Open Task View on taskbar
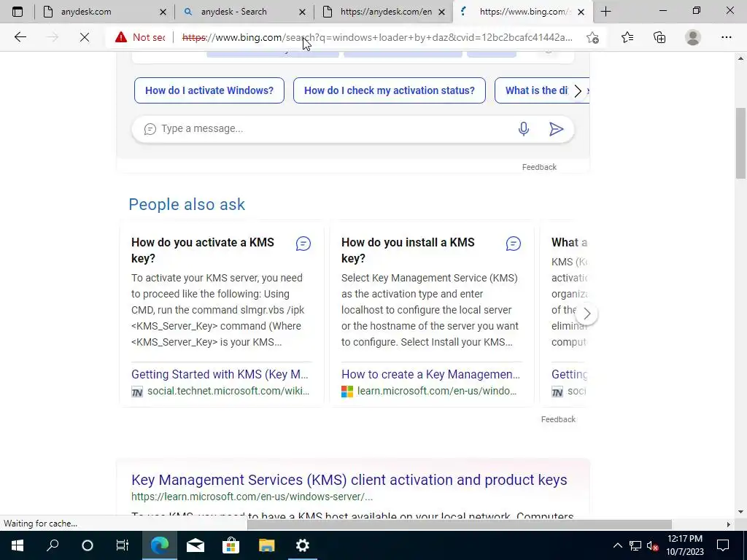Image resolution: width=747 pixels, height=560 pixels. tap(123, 545)
